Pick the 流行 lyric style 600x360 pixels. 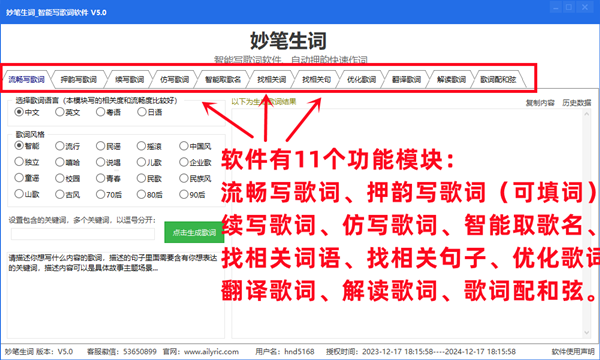[x=67, y=146]
